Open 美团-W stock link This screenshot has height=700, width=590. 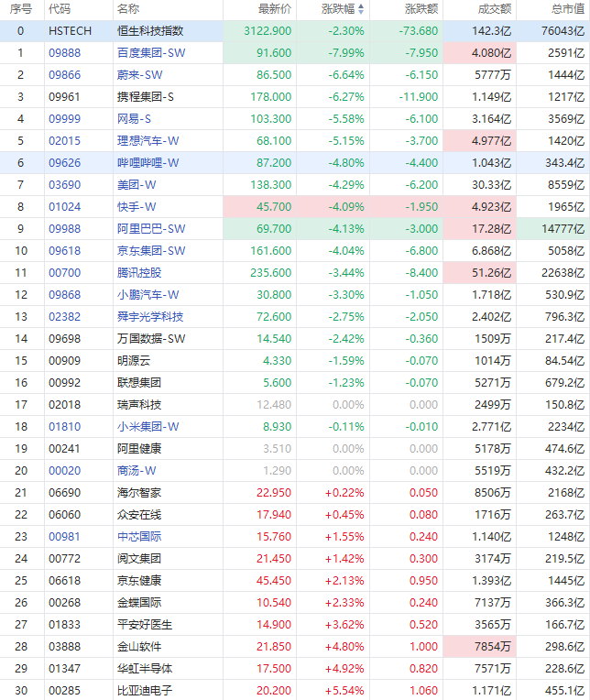[x=137, y=185]
